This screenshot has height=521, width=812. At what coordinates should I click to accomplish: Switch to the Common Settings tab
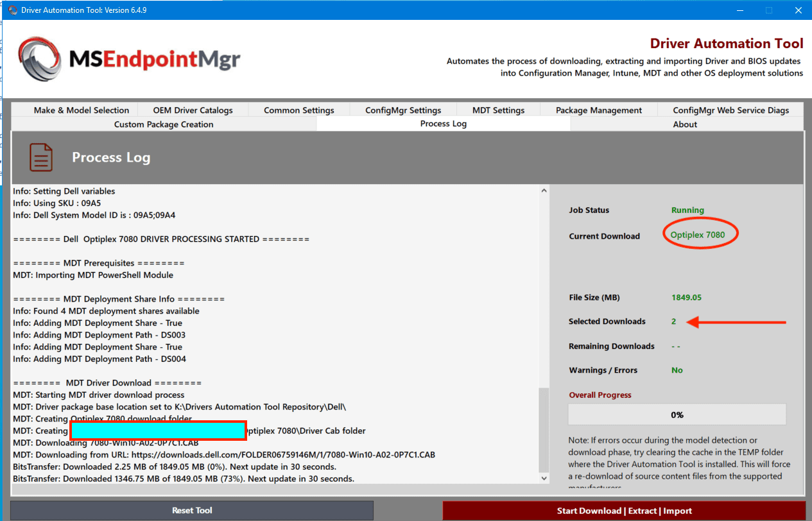coord(298,110)
